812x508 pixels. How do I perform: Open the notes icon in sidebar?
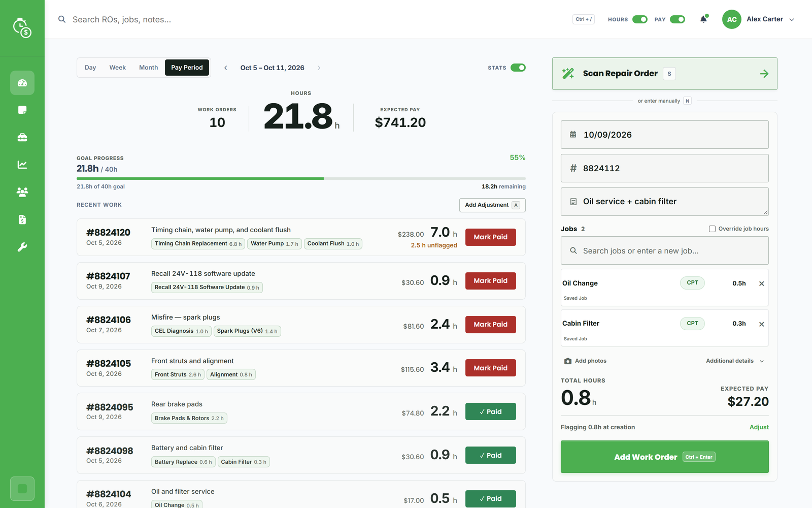(22, 110)
